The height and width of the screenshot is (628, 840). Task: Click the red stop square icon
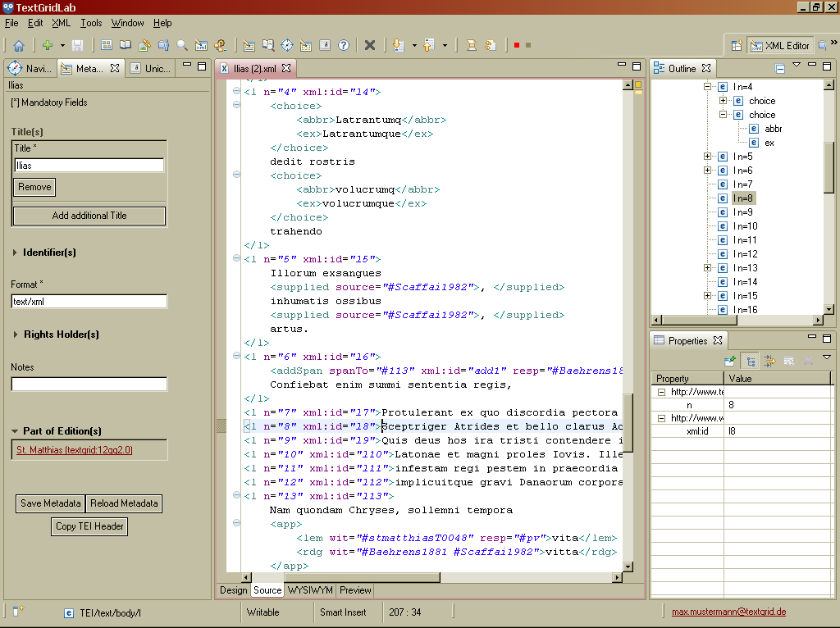pyautogui.click(x=517, y=46)
